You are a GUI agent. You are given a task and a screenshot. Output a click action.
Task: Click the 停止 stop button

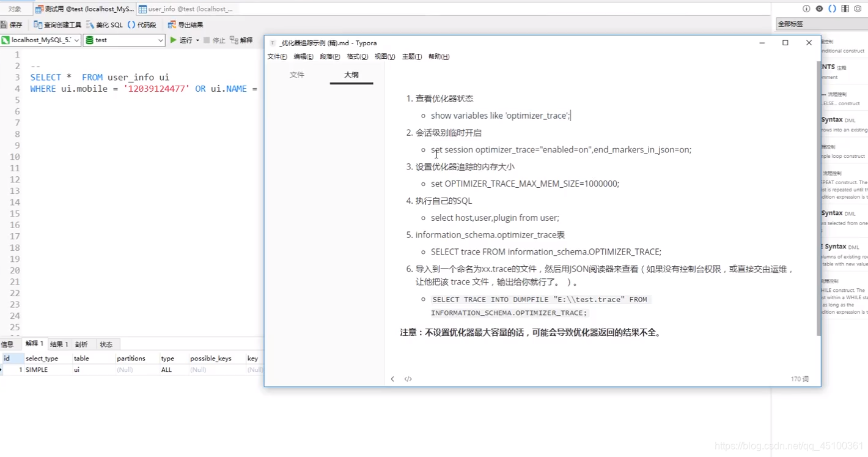pyautogui.click(x=215, y=40)
